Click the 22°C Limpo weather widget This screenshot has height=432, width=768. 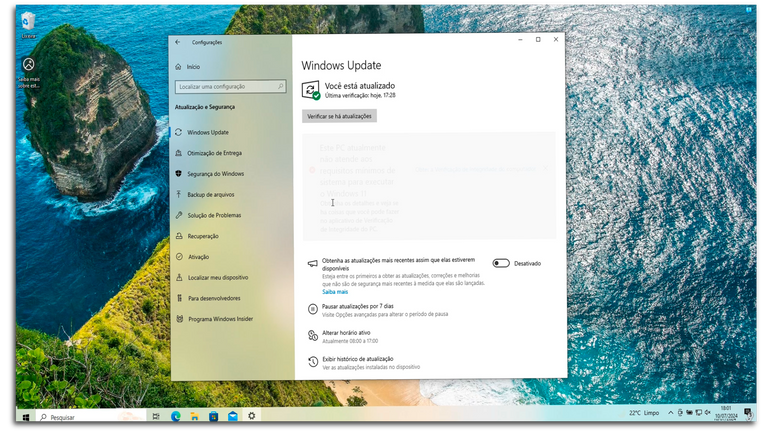(644, 413)
